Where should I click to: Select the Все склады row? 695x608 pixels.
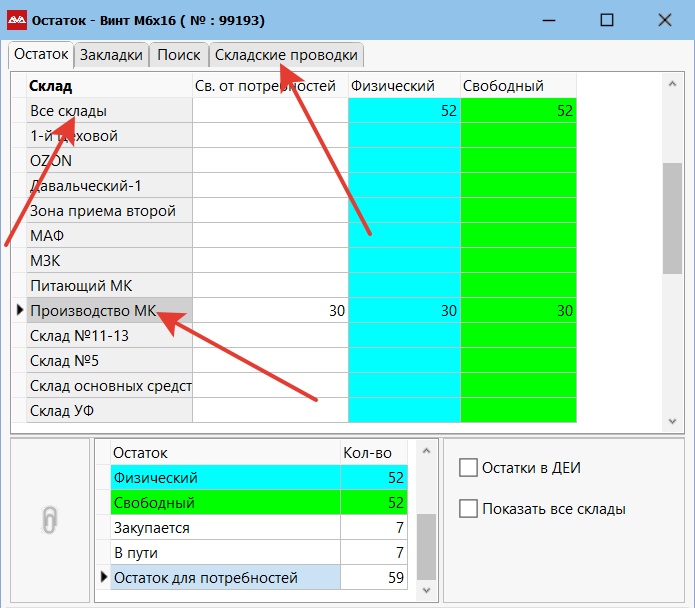[110, 111]
